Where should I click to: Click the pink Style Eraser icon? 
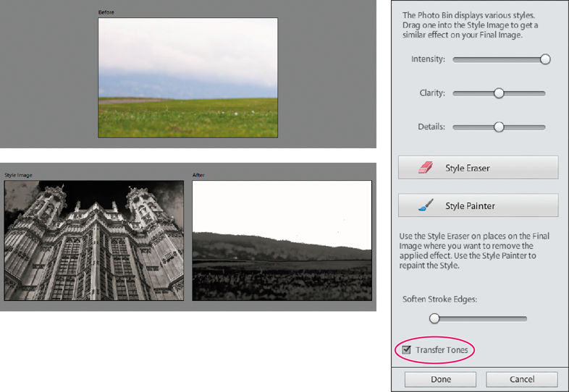coord(426,168)
